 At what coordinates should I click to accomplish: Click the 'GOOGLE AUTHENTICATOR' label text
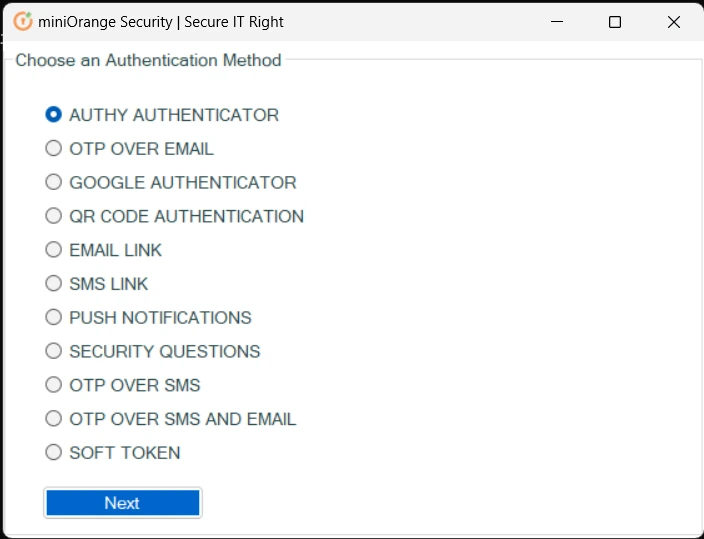[183, 183]
